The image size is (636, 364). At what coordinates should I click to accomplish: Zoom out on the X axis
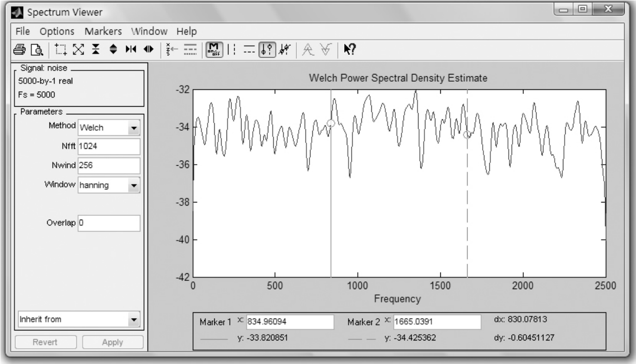click(x=149, y=48)
